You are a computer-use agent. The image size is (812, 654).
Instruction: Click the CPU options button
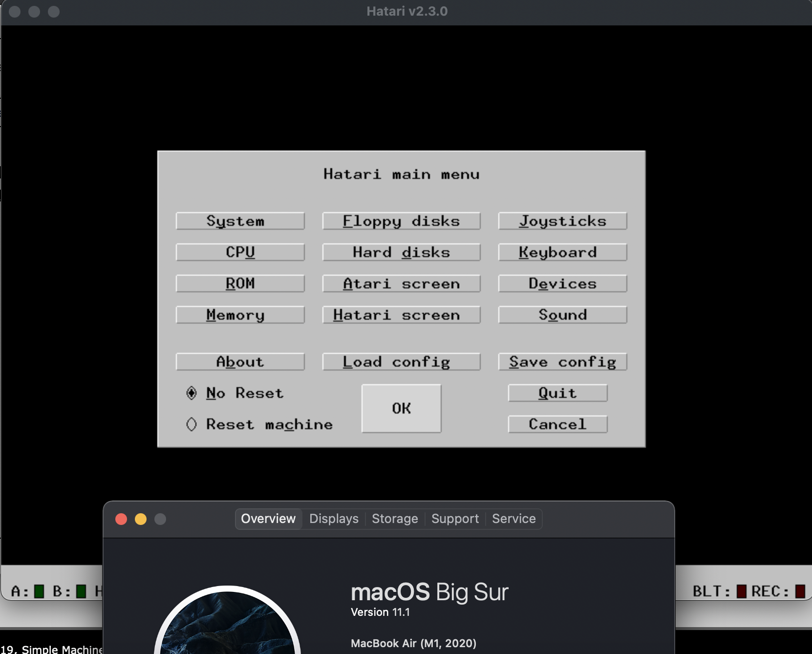click(240, 252)
